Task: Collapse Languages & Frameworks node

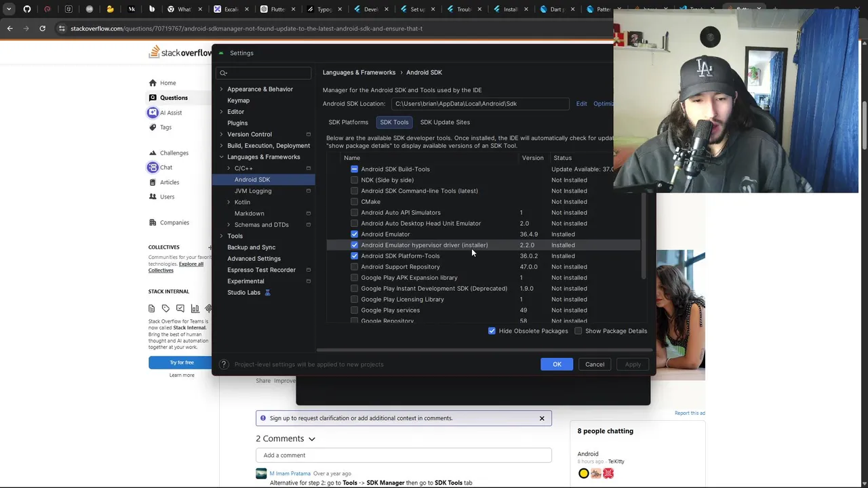Action: (221, 157)
